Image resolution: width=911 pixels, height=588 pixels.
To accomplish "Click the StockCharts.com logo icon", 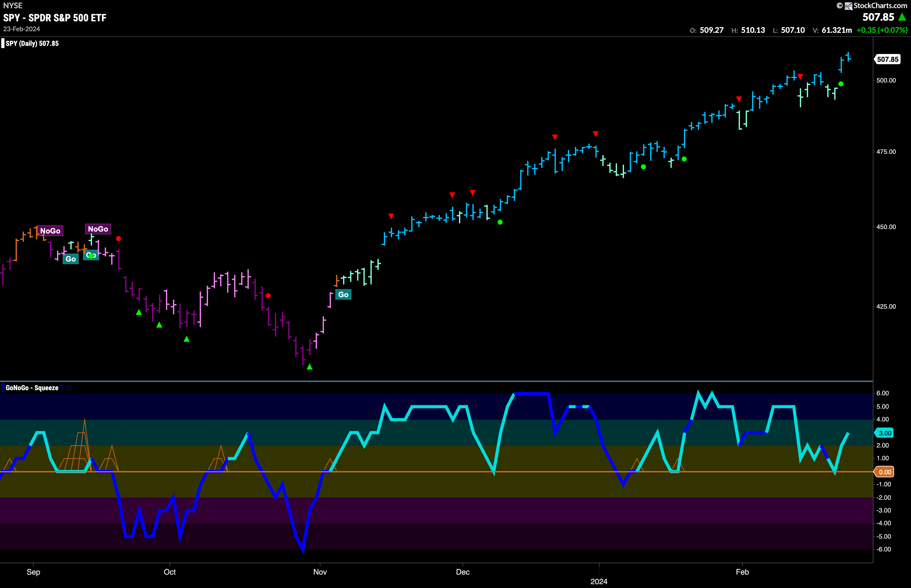I will (x=848, y=6).
